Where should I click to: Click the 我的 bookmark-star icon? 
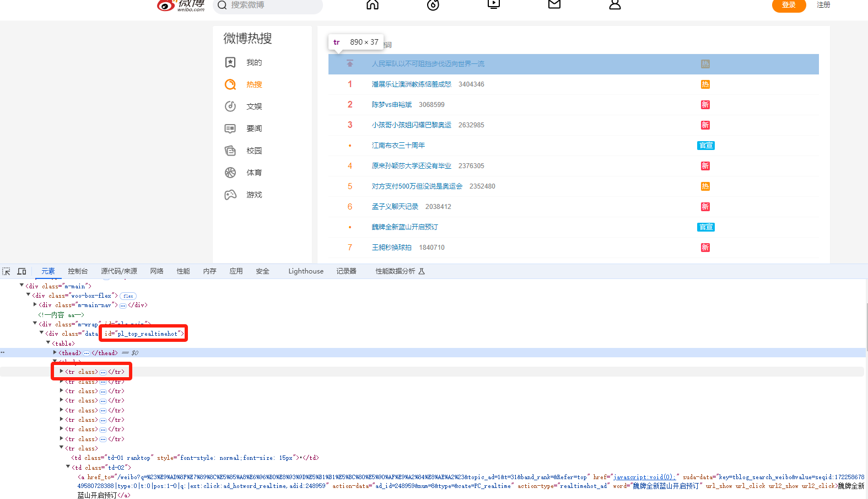(230, 62)
